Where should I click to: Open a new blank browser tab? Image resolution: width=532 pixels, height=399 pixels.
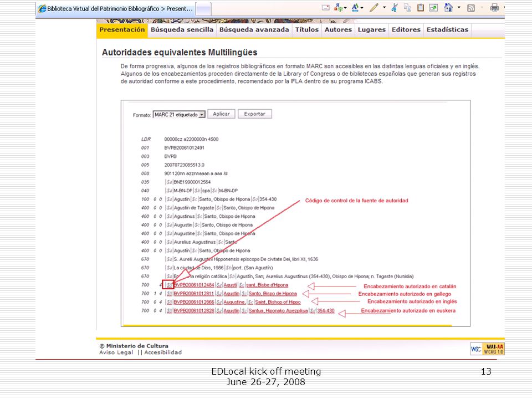[x=203, y=9]
